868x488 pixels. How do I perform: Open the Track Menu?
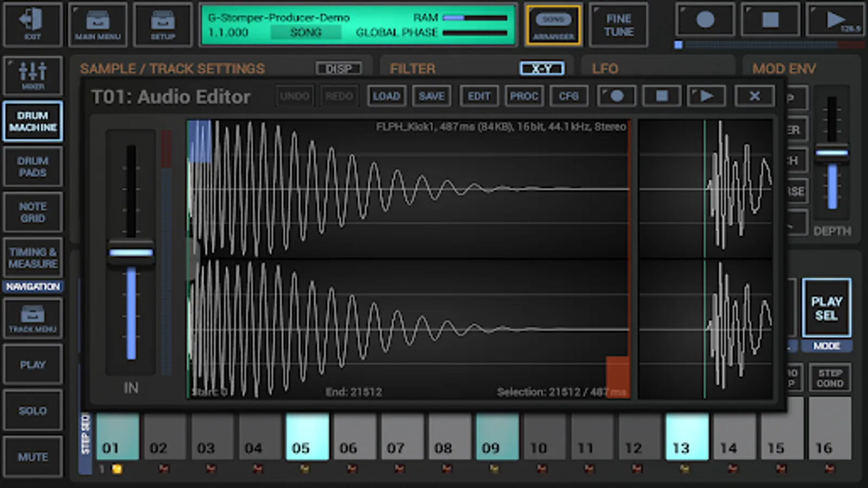click(33, 318)
